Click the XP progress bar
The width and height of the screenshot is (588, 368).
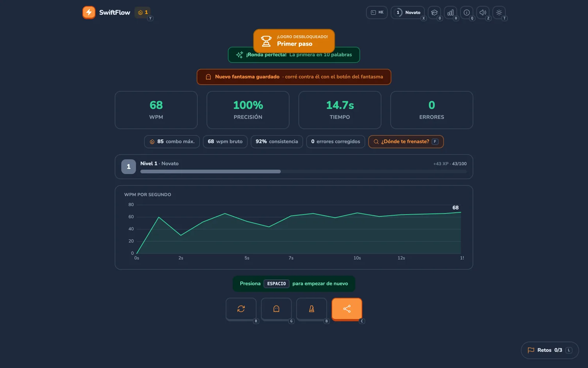pyautogui.click(x=304, y=171)
